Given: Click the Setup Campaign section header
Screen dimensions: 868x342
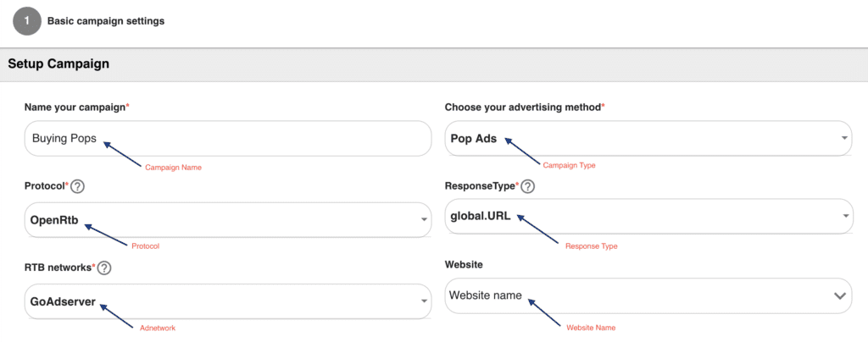Looking at the screenshot, I should click(58, 63).
